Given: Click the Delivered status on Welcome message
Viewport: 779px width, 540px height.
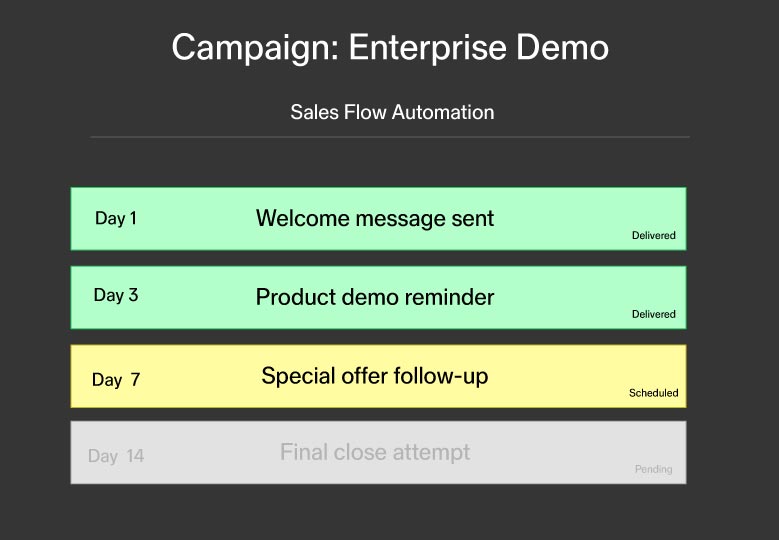Looking at the screenshot, I should (x=653, y=236).
